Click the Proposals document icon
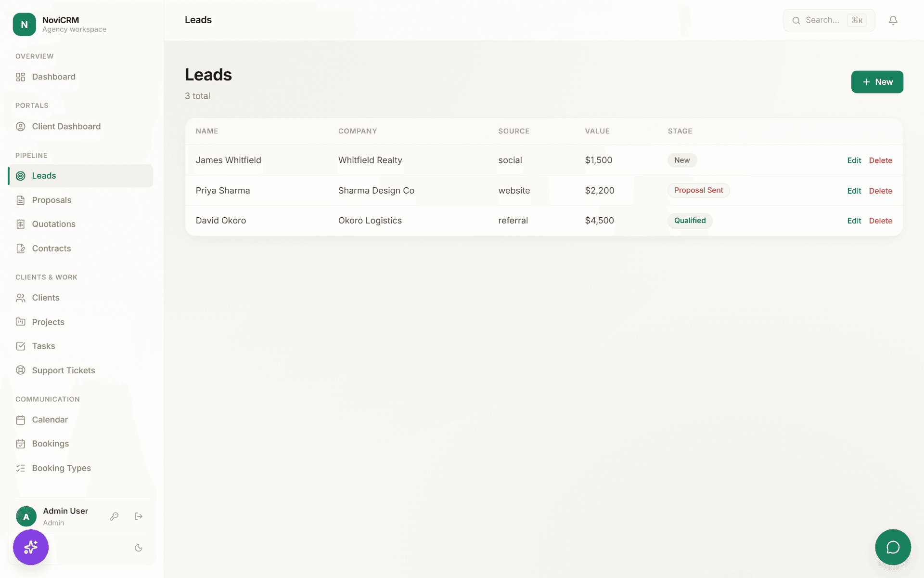The width and height of the screenshot is (924, 578). pyautogui.click(x=20, y=200)
